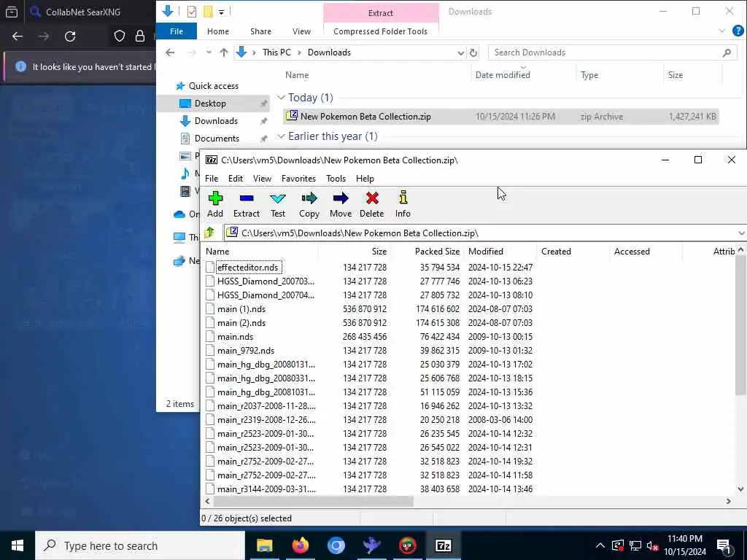The height and width of the screenshot is (560, 747).
Task: Click the browser reload button
Action: pyautogui.click(x=70, y=36)
